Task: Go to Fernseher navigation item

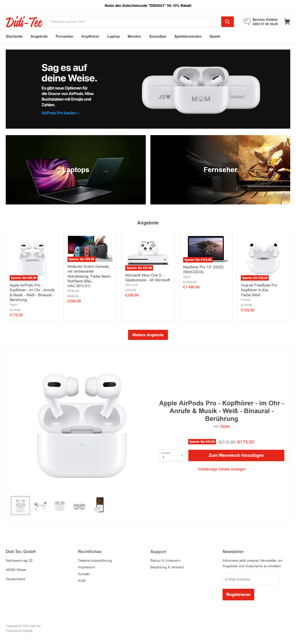Action: pos(65,36)
